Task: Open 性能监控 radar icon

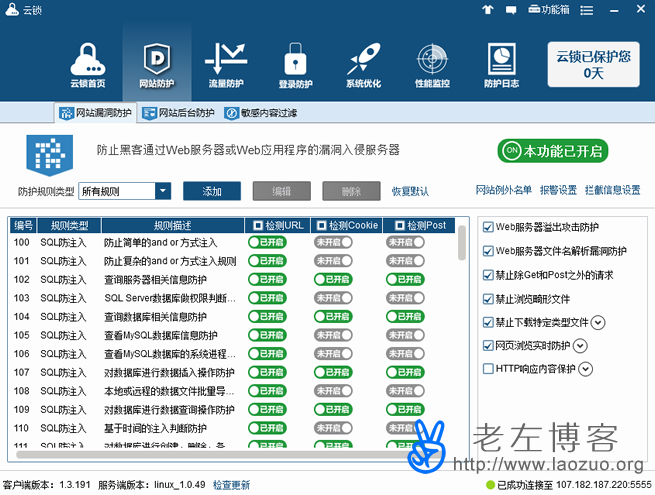Action: [432, 65]
